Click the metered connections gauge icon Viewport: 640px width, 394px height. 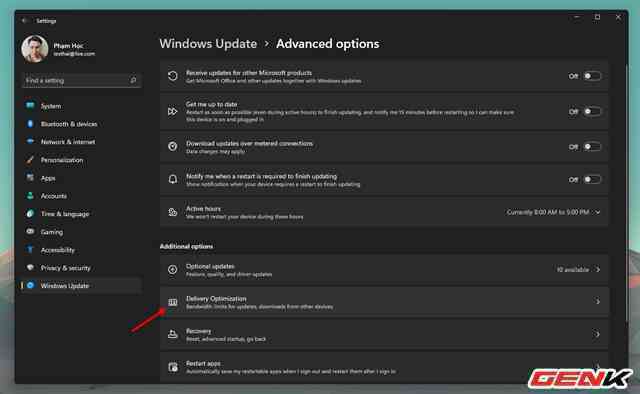[173, 147]
